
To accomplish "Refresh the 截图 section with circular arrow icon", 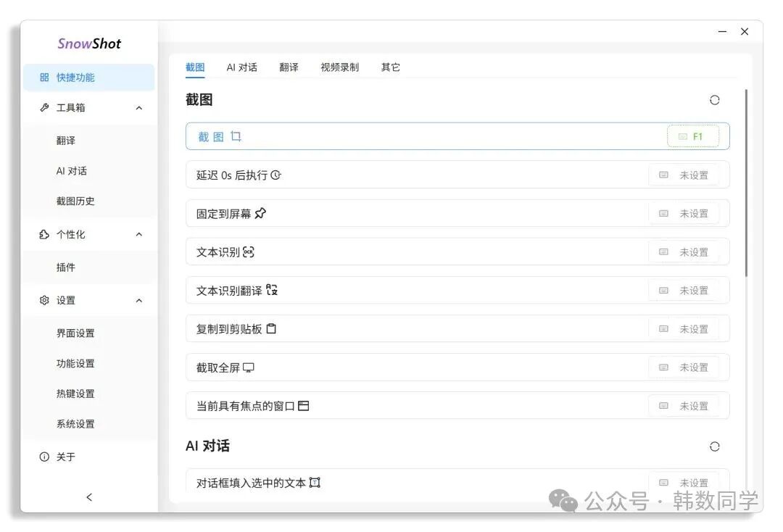I will click(715, 99).
